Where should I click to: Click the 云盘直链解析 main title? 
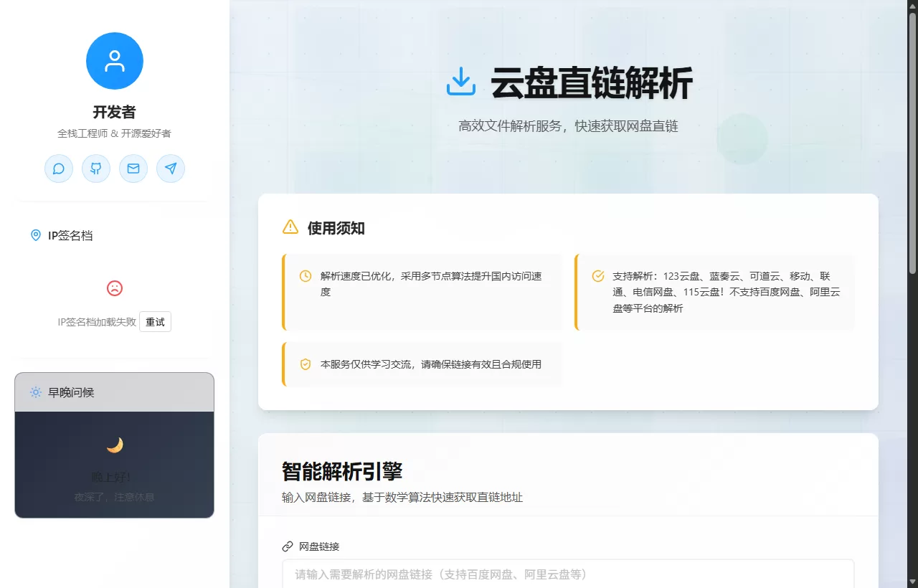tap(592, 82)
